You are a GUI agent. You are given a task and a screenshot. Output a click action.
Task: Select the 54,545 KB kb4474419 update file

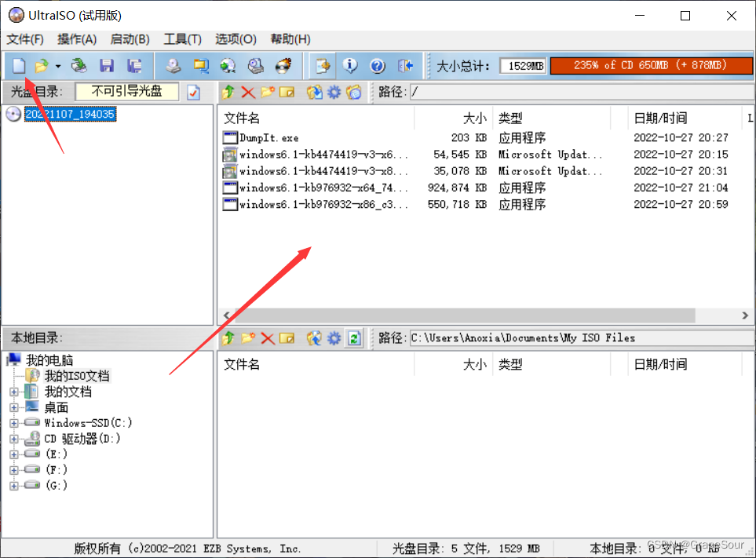click(x=316, y=155)
